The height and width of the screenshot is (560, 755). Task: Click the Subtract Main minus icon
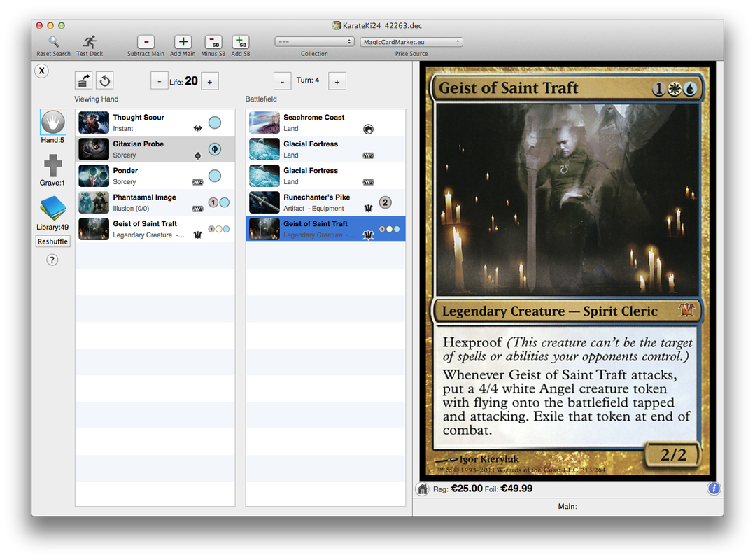[146, 42]
